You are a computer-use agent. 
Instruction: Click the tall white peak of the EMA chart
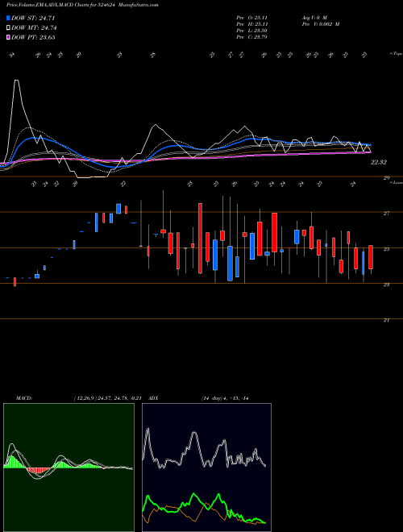[16, 81]
